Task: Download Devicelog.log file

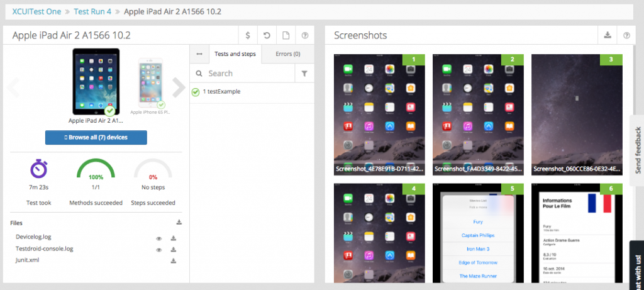Action: [x=174, y=238]
